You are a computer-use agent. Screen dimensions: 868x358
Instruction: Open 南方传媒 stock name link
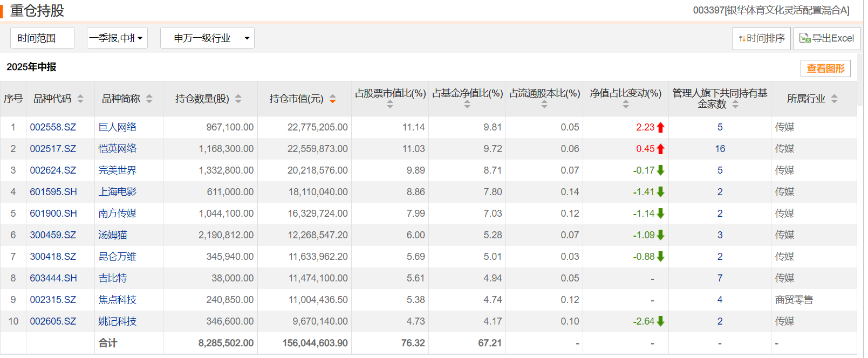click(118, 214)
